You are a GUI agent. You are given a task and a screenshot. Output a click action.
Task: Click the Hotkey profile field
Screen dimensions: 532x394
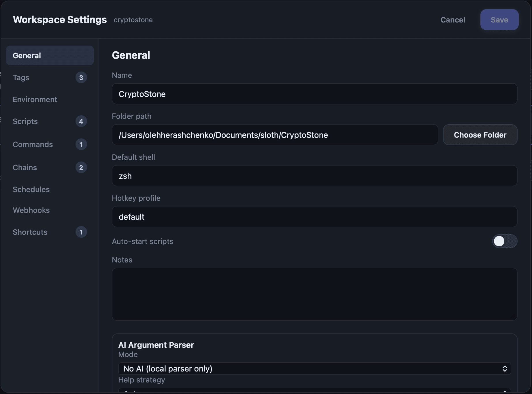tap(314, 217)
